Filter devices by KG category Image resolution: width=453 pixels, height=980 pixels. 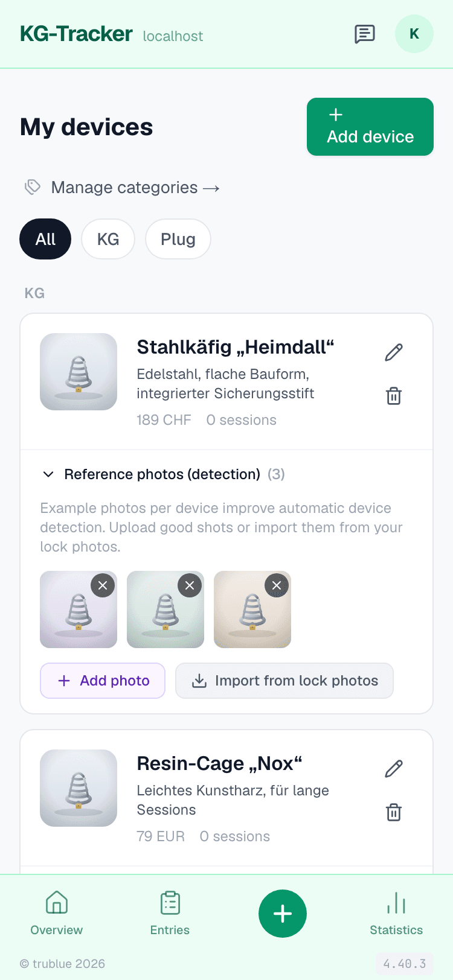coord(108,239)
